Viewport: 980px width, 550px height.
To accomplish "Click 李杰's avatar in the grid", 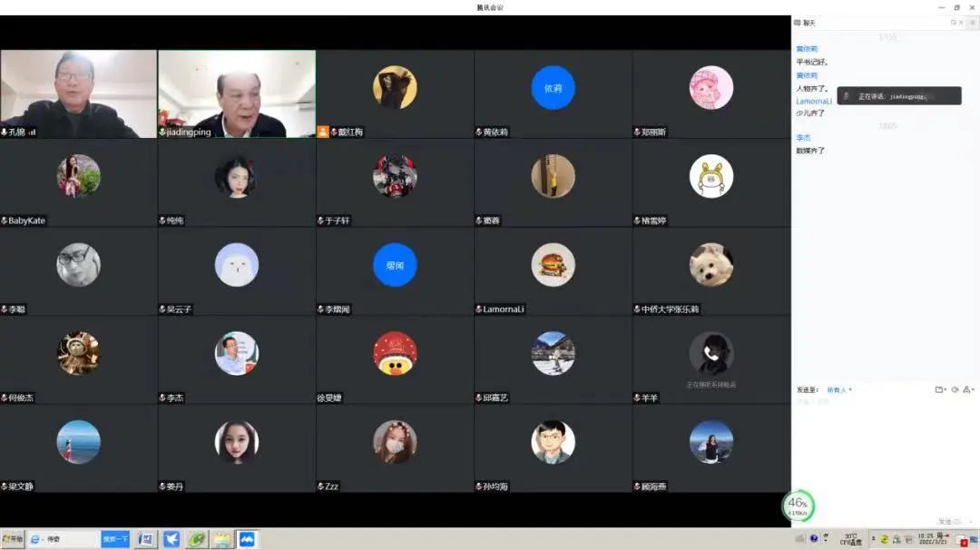I will [237, 354].
